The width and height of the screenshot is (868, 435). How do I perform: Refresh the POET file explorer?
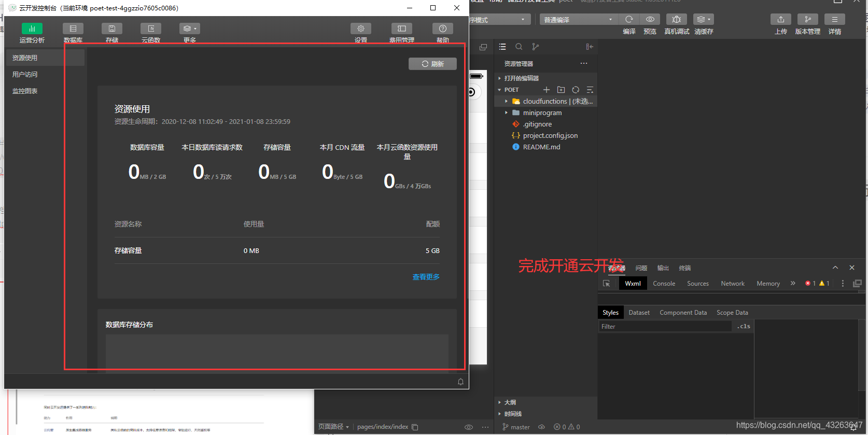576,90
